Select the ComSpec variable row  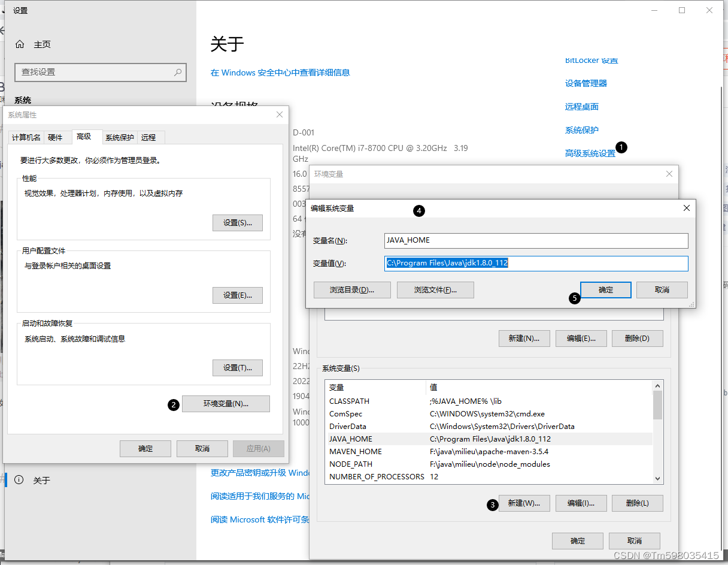coord(489,413)
